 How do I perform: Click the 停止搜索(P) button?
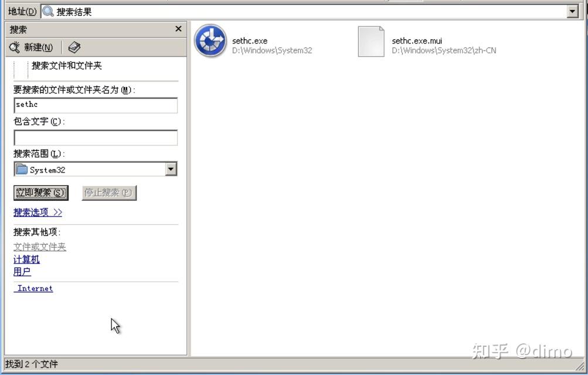coord(109,193)
